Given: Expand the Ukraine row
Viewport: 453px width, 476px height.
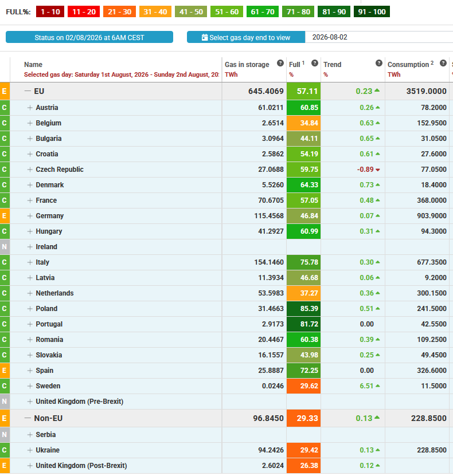Looking at the screenshot, I should (30, 450).
